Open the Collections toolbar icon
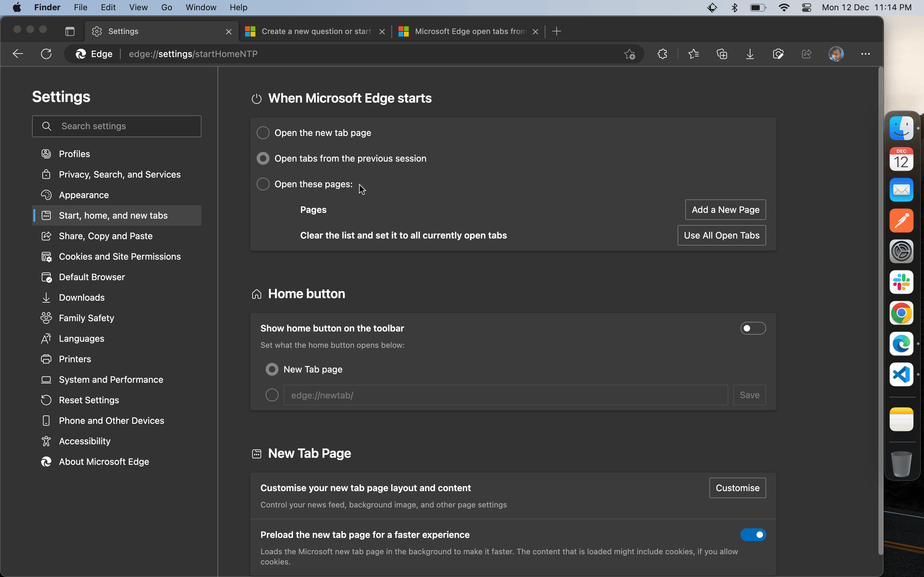The image size is (924, 577). click(x=722, y=54)
